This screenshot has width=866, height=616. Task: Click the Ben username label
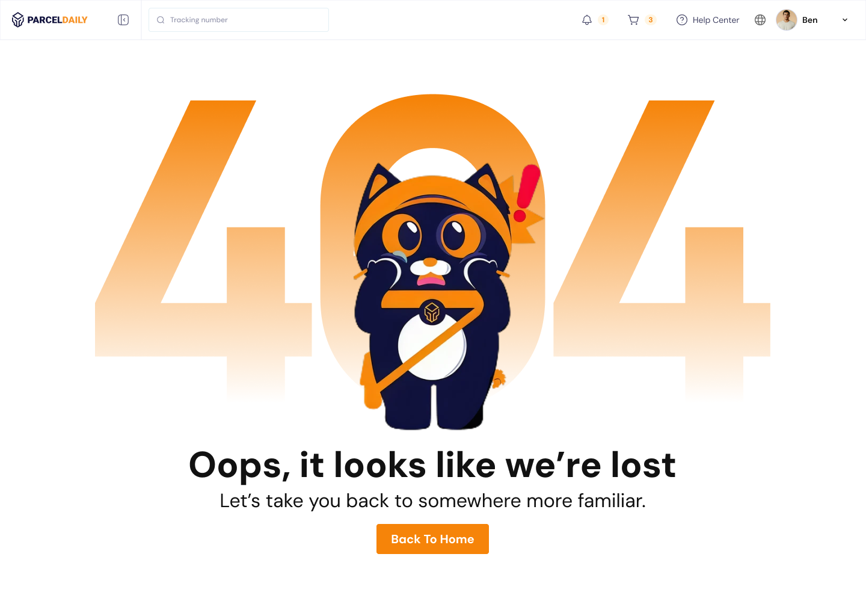810,20
